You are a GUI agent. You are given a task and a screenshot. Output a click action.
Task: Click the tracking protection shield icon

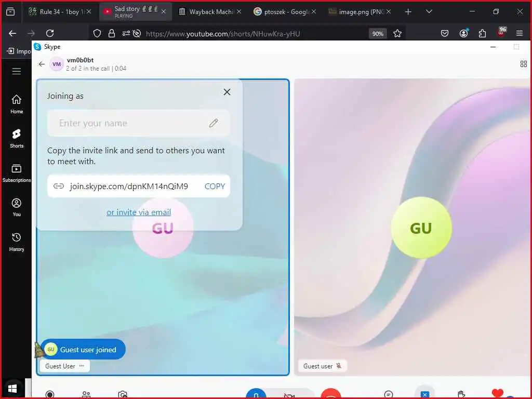pos(97,33)
